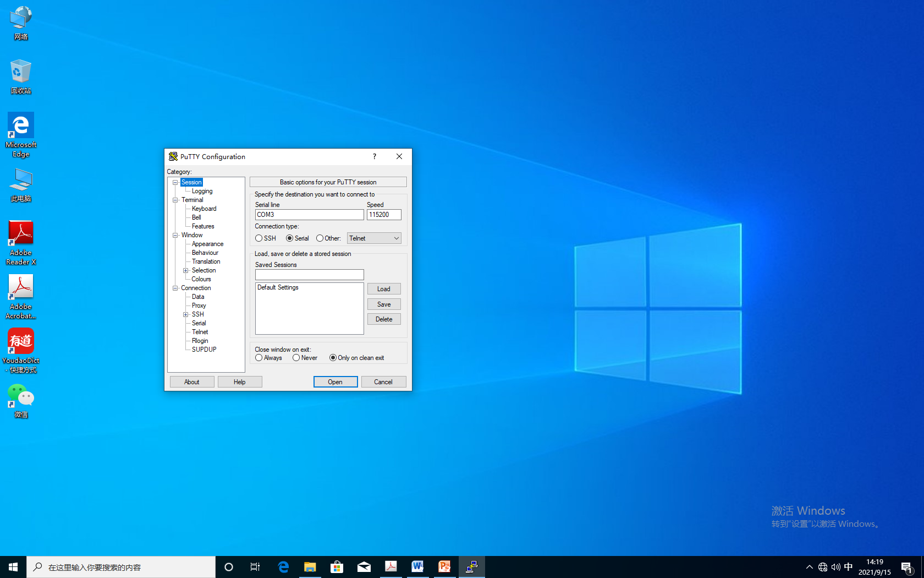This screenshot has width=924, height=578.
Task: Launch Microsoft Edge from desktop
Action: coord(21,135)
